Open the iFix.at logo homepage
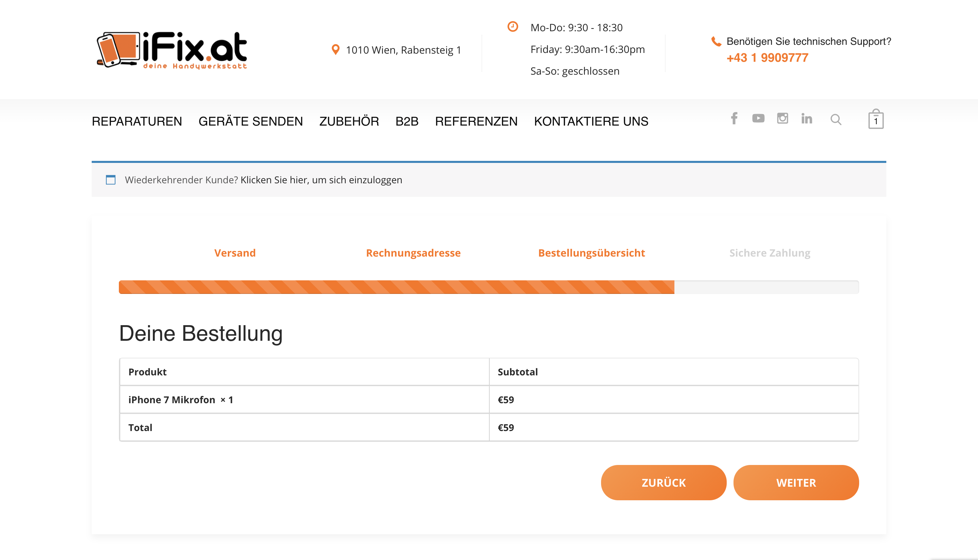 pos(171,50)
